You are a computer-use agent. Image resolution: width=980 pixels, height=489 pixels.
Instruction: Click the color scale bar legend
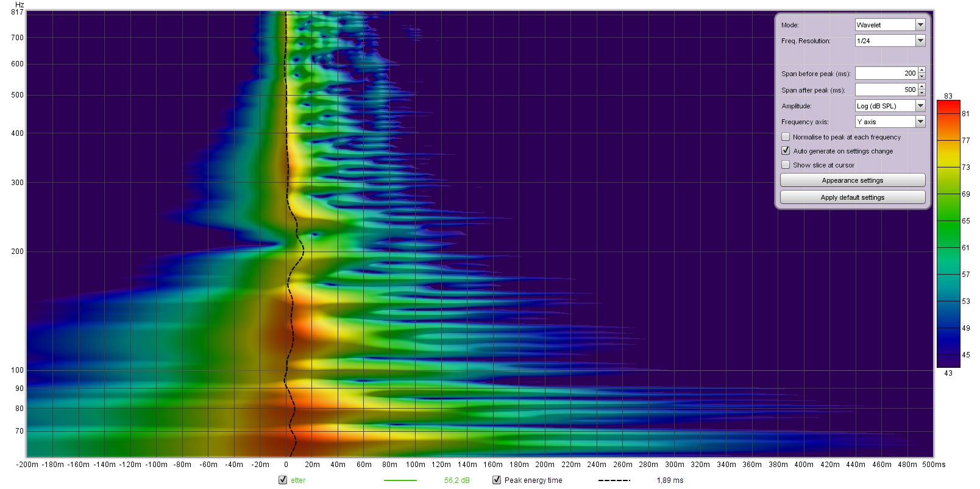(x=948, y=234)
